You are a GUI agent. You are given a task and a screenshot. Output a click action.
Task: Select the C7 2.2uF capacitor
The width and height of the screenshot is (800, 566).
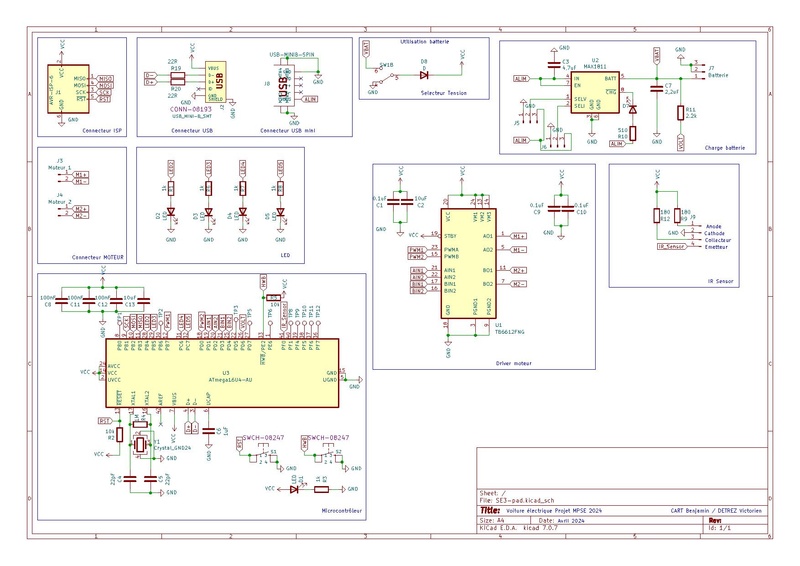tap(657, 89)
